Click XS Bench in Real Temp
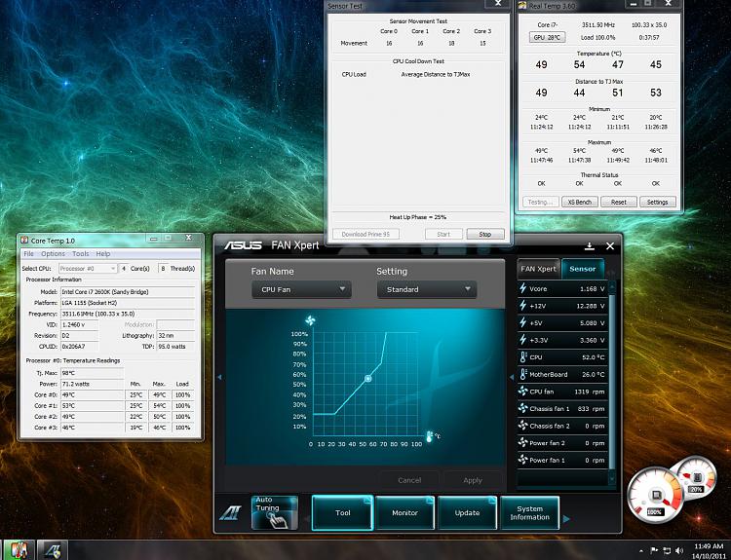 coord(580,202)
